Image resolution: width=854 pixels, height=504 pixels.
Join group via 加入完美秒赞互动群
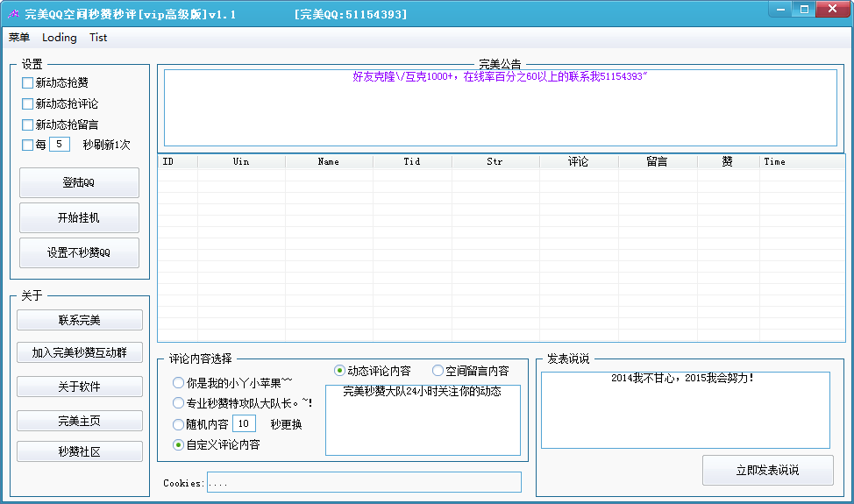[79, 353]
